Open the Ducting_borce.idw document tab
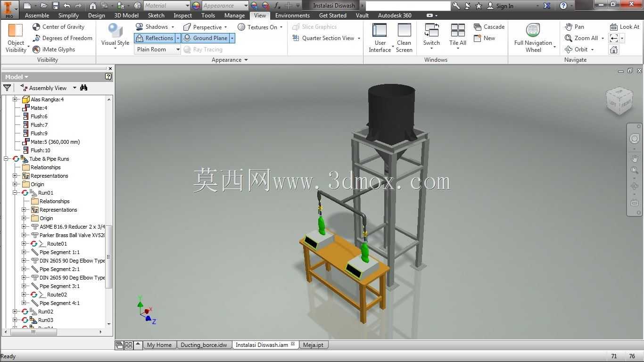 [204, 345]
